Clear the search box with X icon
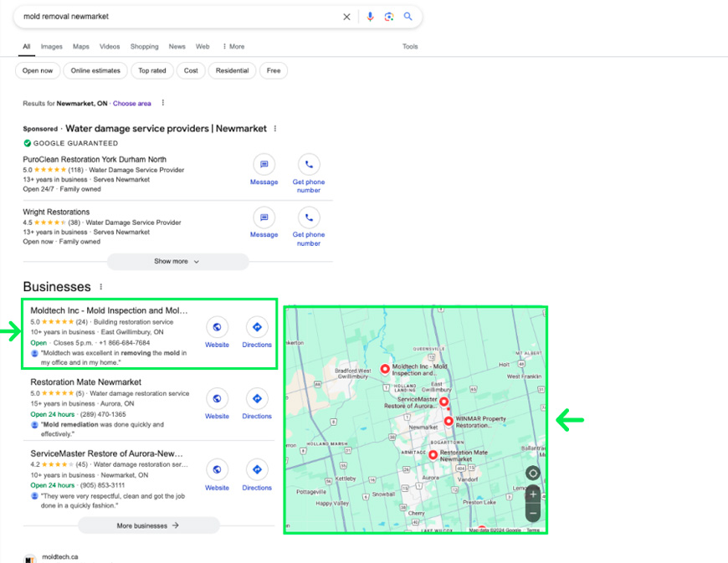This screenshot has width=728, height=563. (347, 17)
